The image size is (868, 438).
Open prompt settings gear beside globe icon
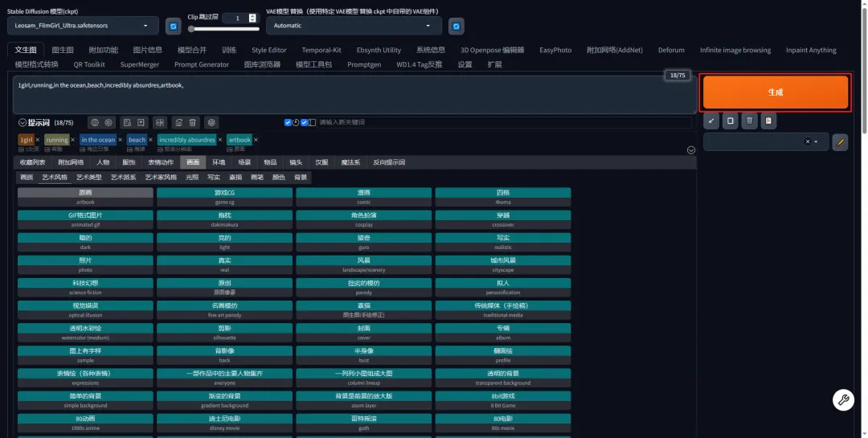pos(108,122)
